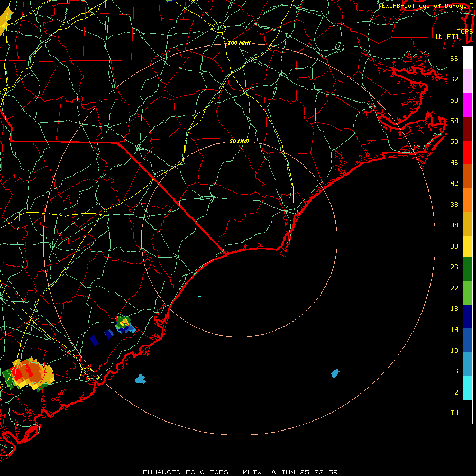This screenshot has width=476, height=476.
Task: Click the dark maroon legend swatch
Action: click(467, 129)
